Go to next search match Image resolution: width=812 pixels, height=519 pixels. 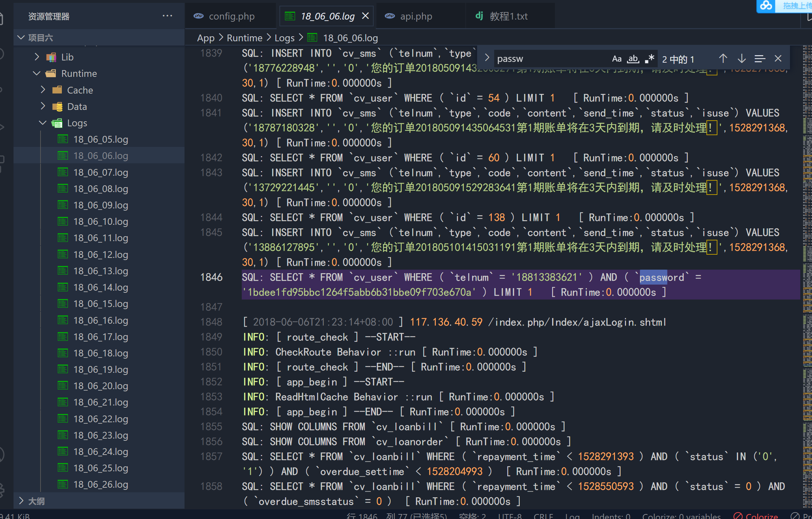tap(742, 59)
